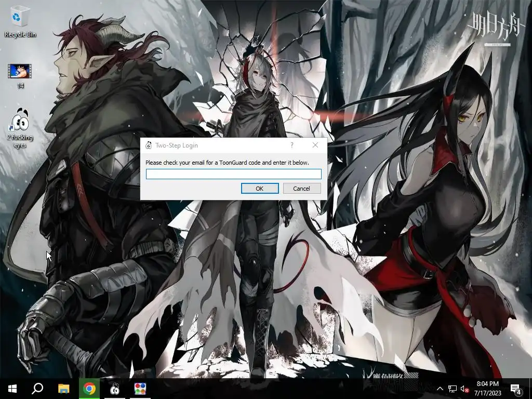The width and height of the screenshot is (532, 399).
Task: Switch to the eyes app in taskbar
Action: [x=115, y=389]
